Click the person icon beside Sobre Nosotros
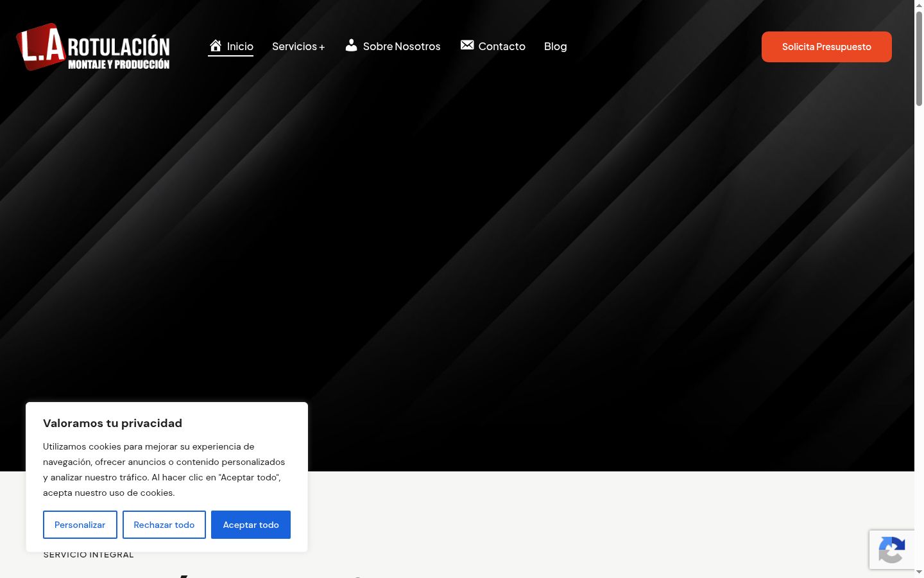 click(x=351, y=46)
